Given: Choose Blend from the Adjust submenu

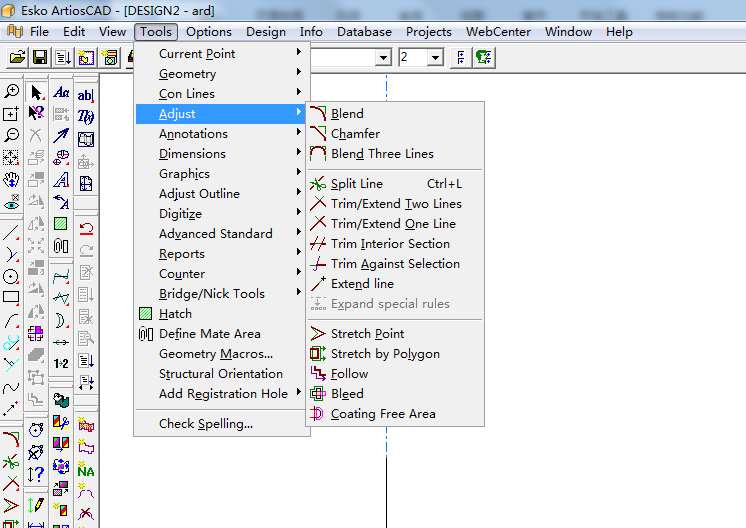Looking at the screenshot, I should [347, 114].
